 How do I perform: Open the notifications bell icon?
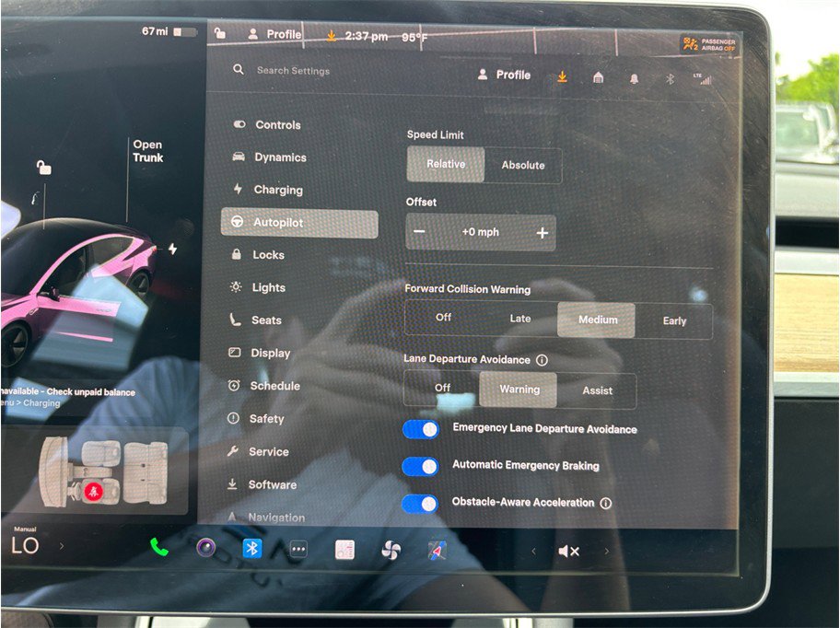point(634,79)
